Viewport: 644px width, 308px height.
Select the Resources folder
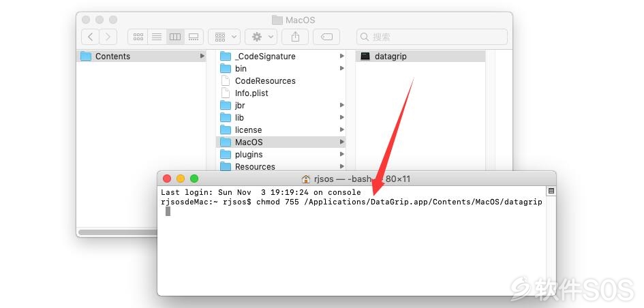click(x=281, y=166)
